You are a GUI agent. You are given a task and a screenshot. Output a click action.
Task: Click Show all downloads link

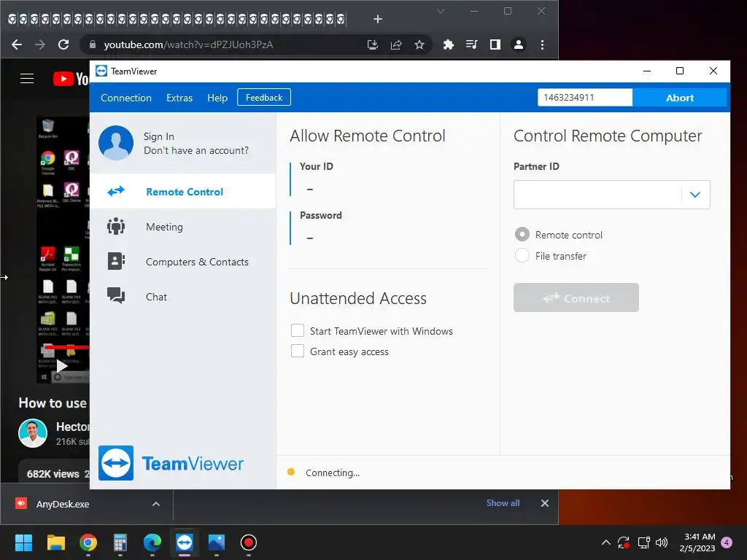point(503,503)
